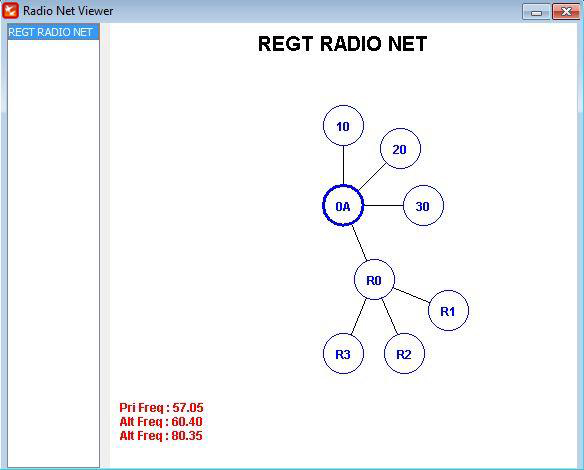Click the R0 relay node

tap(374, 280)
